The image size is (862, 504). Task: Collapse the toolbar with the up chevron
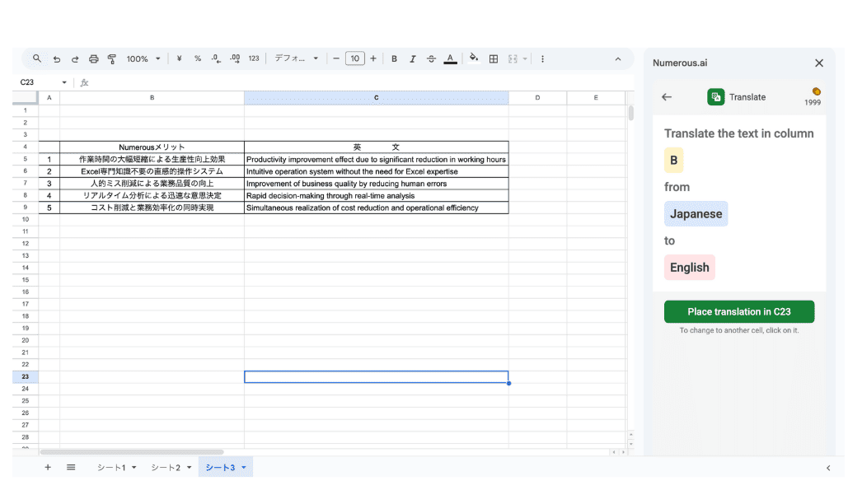pos(618,59)
